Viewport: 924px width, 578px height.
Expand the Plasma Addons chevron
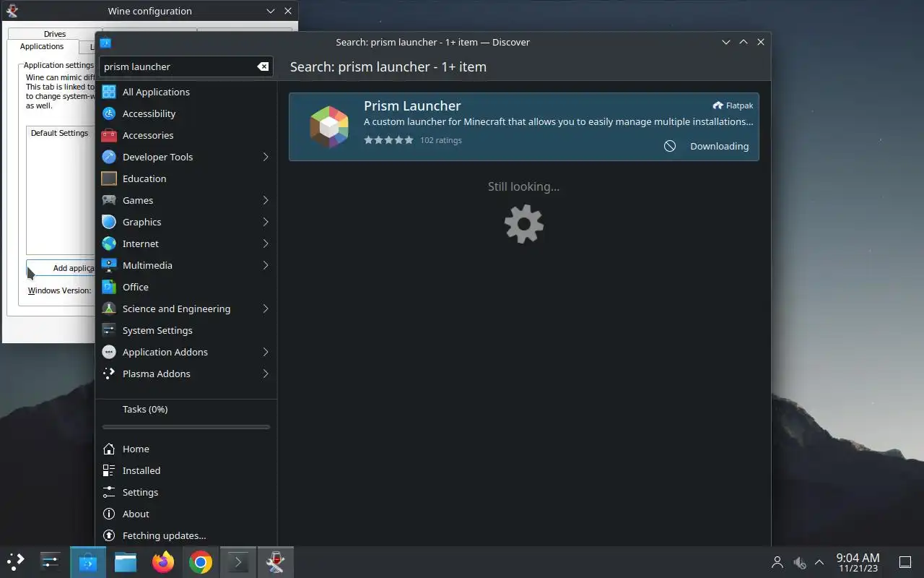[x=265, y=374]
